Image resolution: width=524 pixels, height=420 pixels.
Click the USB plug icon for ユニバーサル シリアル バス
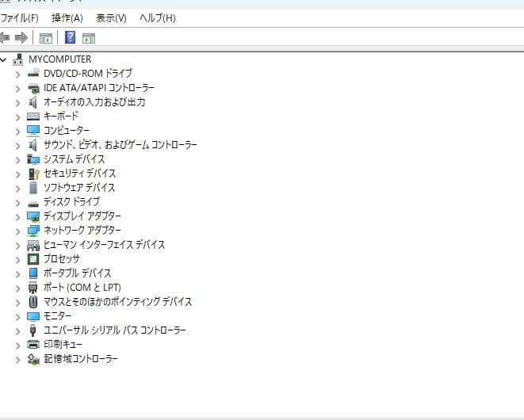(x=33, y=330)
